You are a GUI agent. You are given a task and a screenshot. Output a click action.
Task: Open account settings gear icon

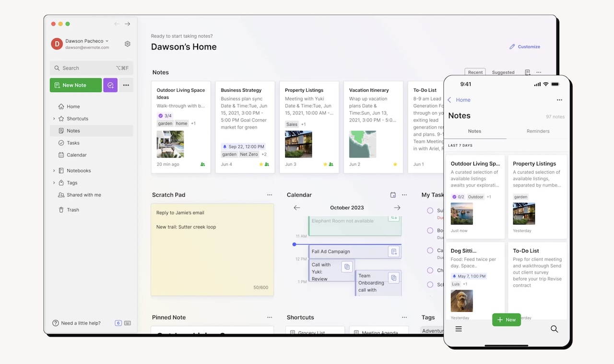pyautogui.click(x=128, y=44)
